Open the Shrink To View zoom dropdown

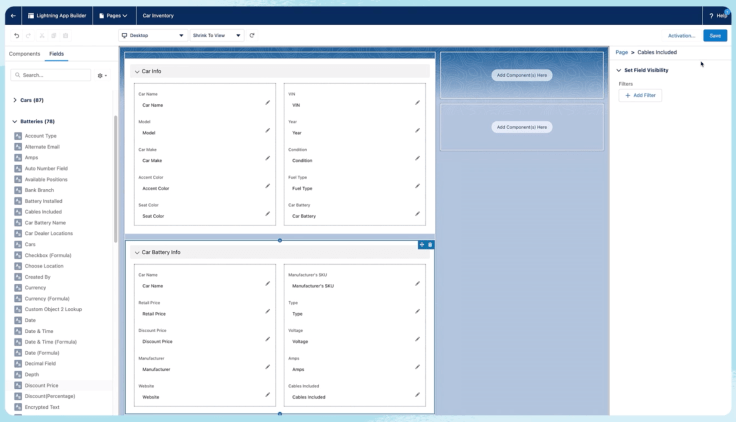(217, 35)
